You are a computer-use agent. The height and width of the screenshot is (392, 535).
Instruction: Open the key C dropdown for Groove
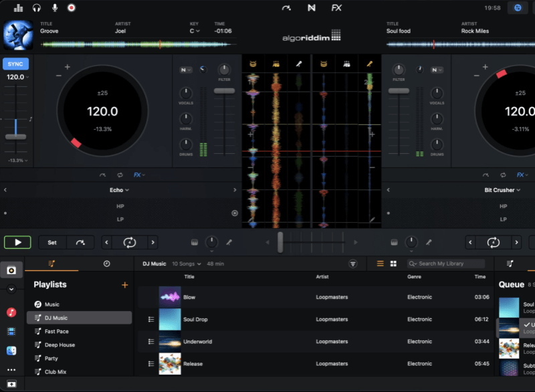(195, 31)
